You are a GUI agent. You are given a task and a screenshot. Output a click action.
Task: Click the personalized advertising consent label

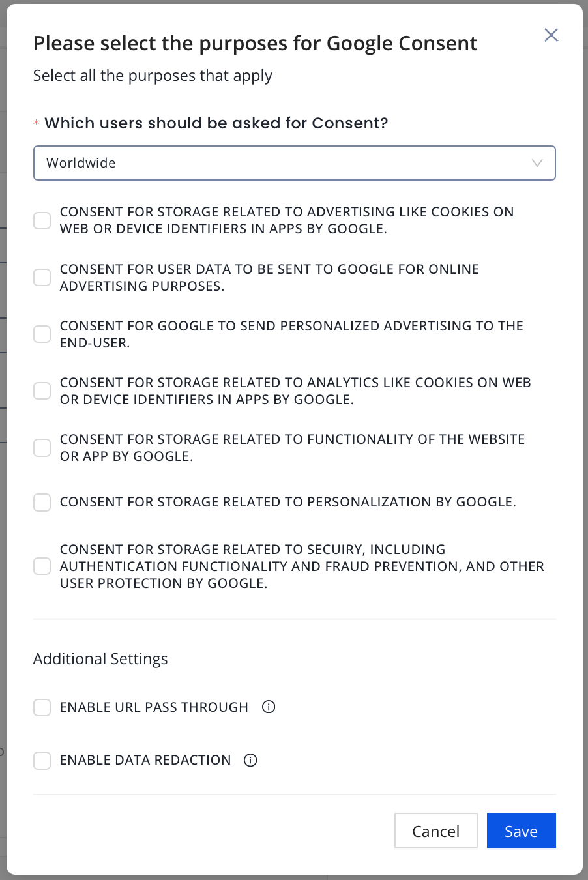[x=291, y=334]
